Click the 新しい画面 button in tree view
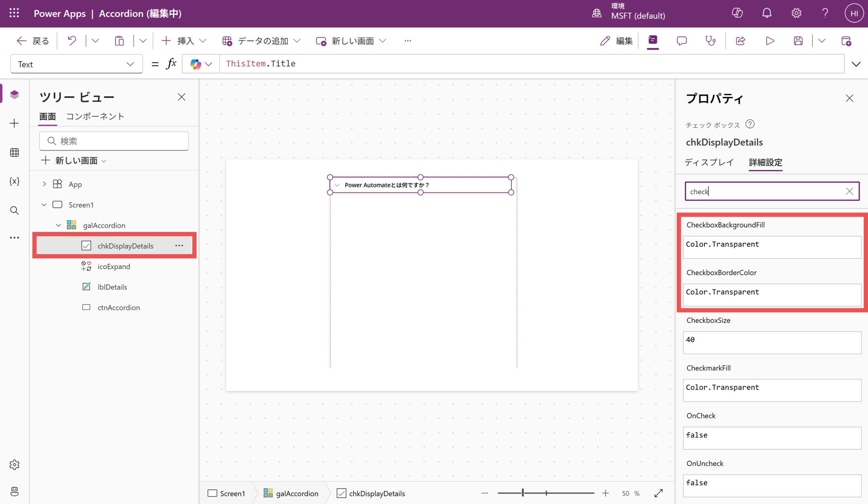The height and width of the screenshot is (504, 868). click(x=73, y=161)
